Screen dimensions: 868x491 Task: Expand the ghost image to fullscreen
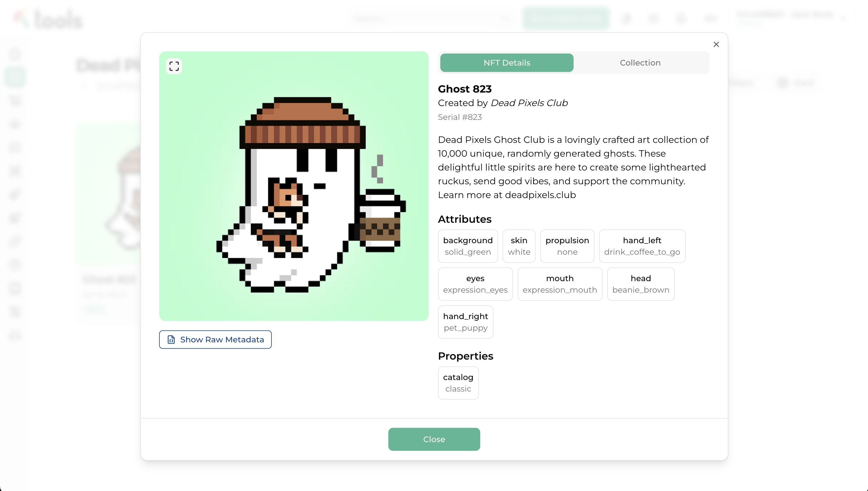click(x=174, y=66)
